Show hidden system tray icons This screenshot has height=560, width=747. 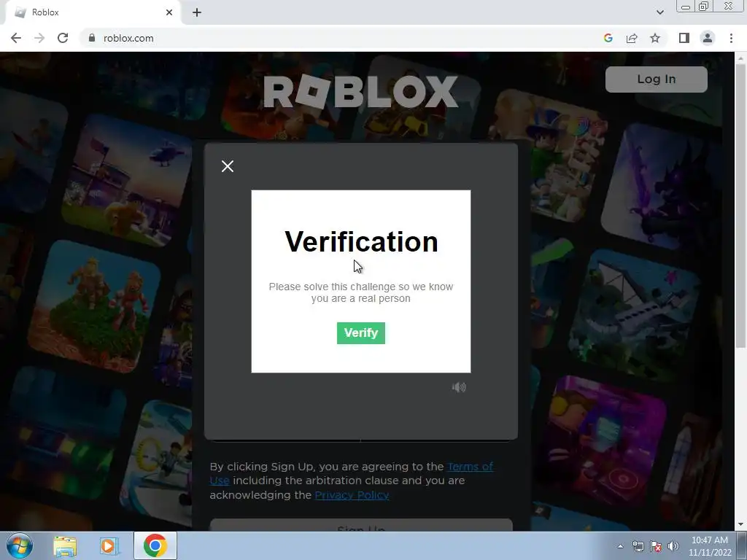pos(620,546)
